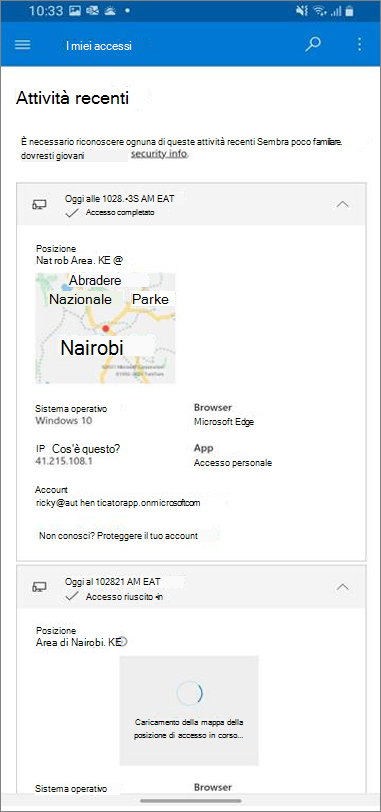Select IP address 41.215.108.1
This screenshot has width=381, height=812.
tap(64, 460)
